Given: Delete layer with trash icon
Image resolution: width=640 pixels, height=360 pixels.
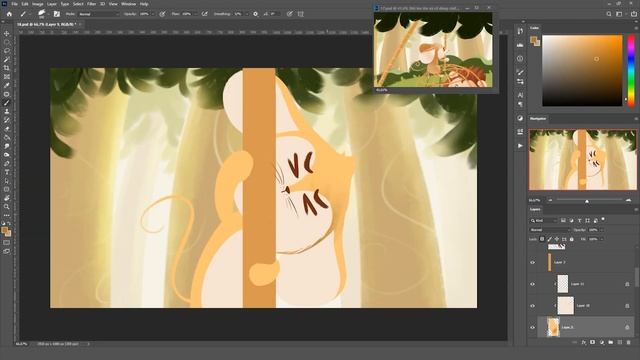Looking at the screenshot, I should [x=629, y=342].
